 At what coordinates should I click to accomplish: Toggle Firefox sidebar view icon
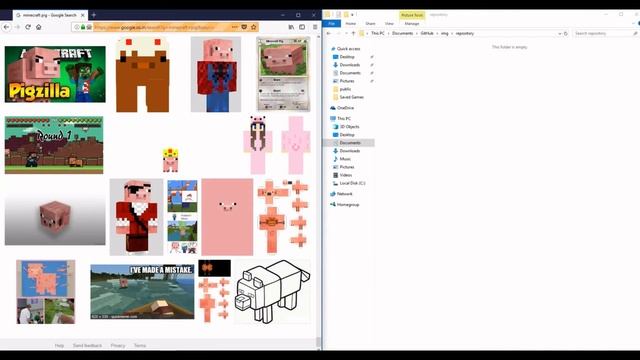click(x=302, y=27)
